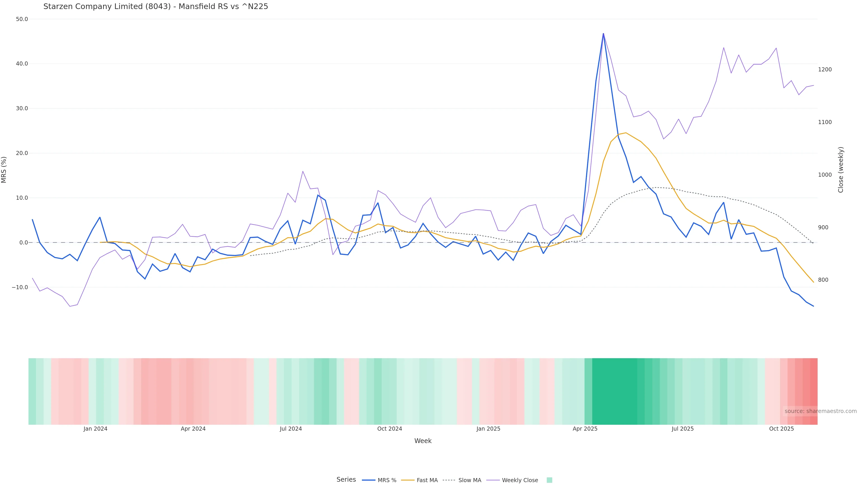The height and width of the screenshot is (488, 868).
Task: Click the Oct 2025 x-axis label
Action: 781,429
